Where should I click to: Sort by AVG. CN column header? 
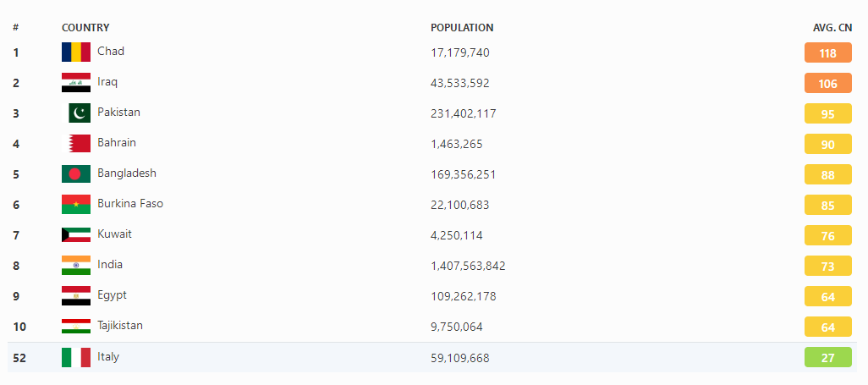[832, 28]
